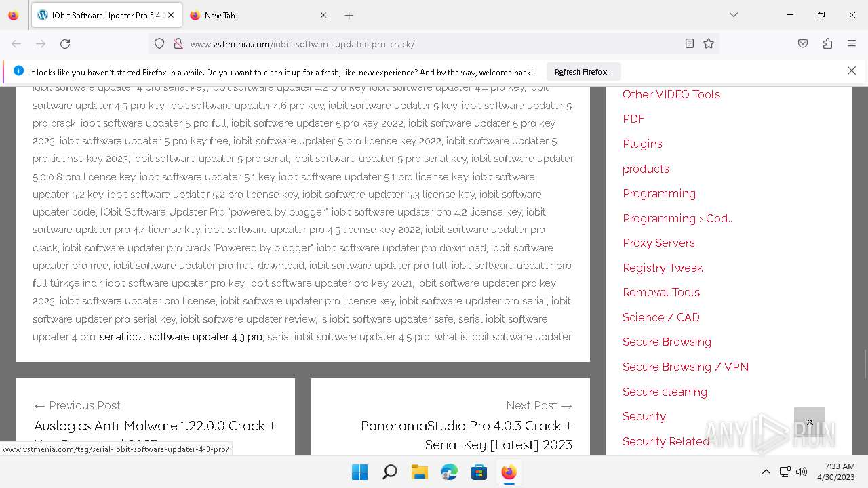This screenshot has height=488, width=868.
Task: Bookmark this page with star icon
Action: coord(709,43)
